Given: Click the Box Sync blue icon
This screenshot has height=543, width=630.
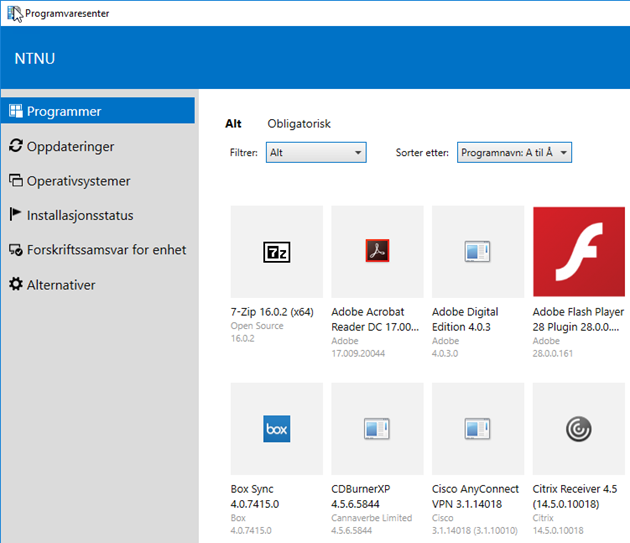Looking at the screenshot, I should [x=276, y=429].
